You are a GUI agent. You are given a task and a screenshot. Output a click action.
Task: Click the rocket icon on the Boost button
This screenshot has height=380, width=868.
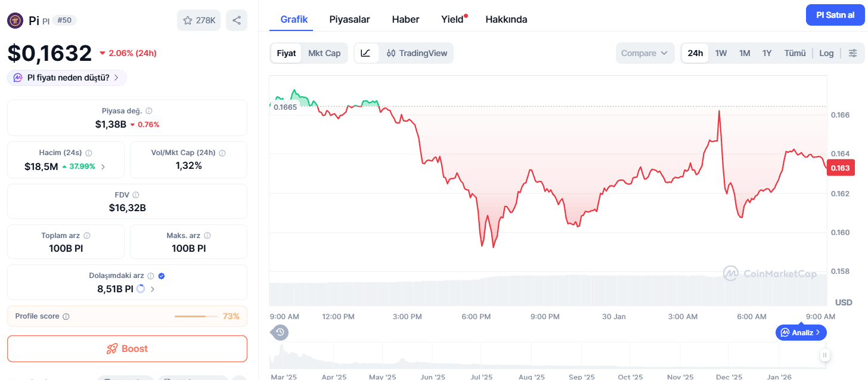point(112,349)
